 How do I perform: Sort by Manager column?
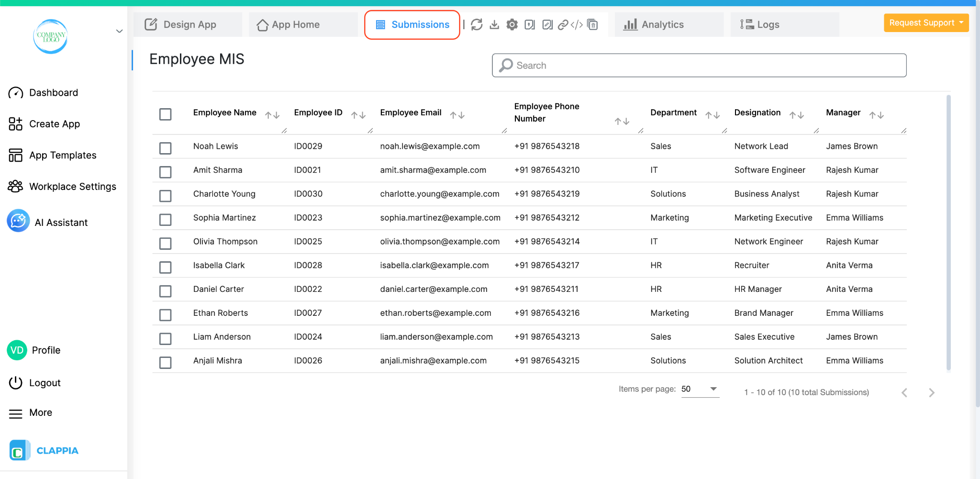[x=877, y=115]
